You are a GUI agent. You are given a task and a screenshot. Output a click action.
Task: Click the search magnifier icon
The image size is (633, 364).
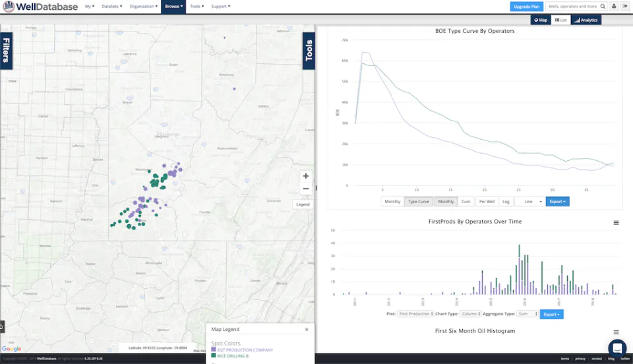[x=603, y=7]
